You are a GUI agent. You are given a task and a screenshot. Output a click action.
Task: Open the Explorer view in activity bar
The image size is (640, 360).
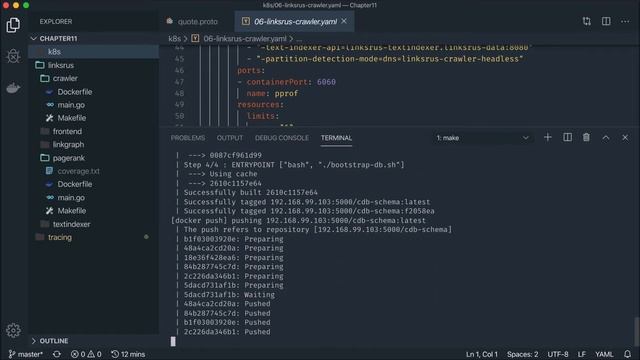(13, 25)
